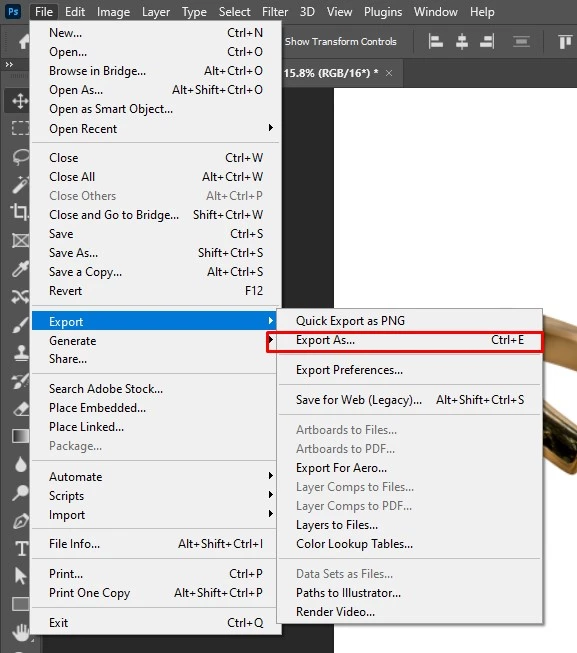Select the Horizontal Type tool
Viewport: 577px width, 653px height.
tap(20, 549)
